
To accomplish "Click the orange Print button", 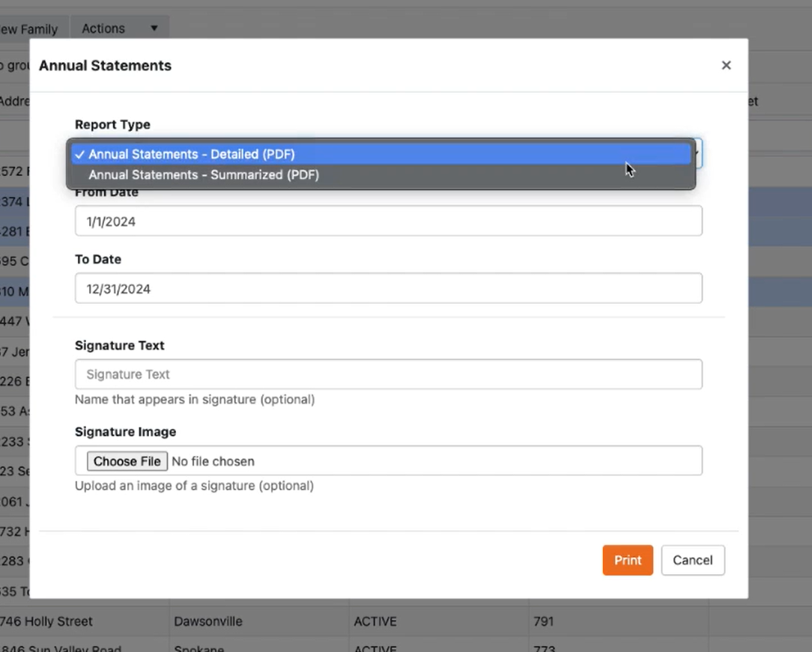I will pos(628,560).
